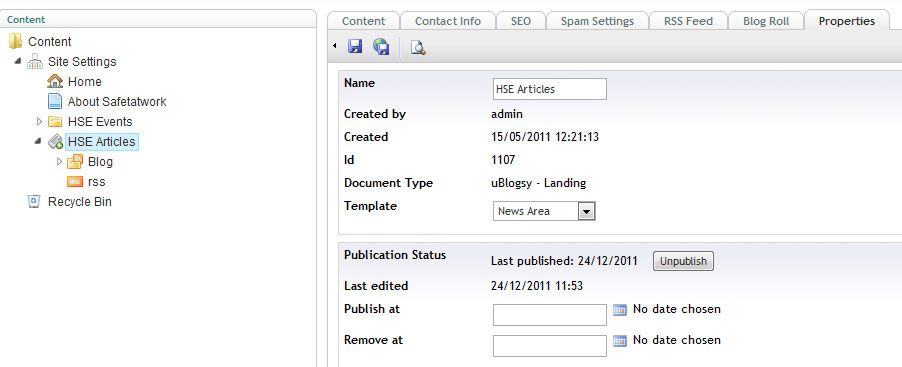Collapse the HSE Articles tree node
Image resolution: width=902 pixels, height=367 pixels.
pyautogui.click(x=38, y=141)
